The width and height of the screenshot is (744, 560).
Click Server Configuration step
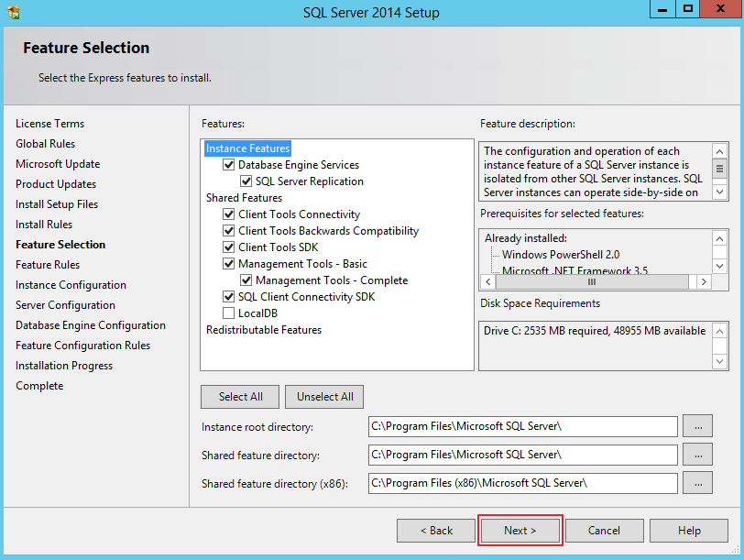(x=65, y=305)
